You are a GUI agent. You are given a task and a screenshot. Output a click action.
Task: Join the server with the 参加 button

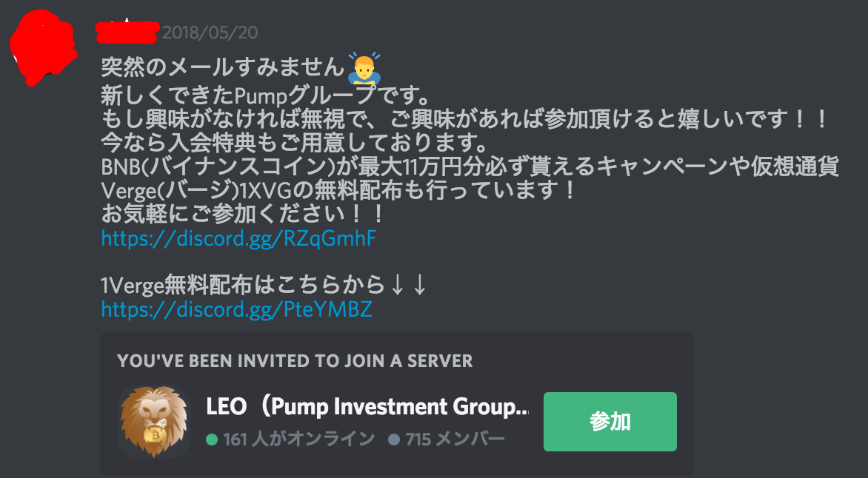point(610,422)
